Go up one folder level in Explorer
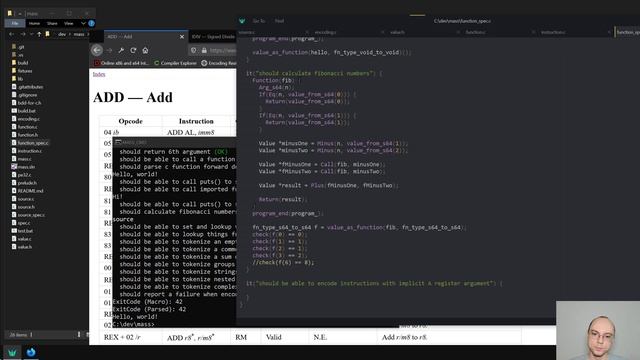The image size is (640, 360). [39, 34]
